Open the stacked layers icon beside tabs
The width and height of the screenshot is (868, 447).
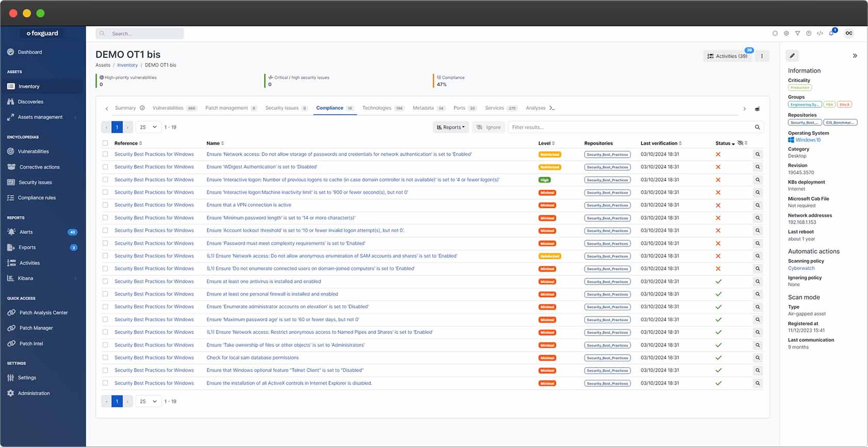757,109
